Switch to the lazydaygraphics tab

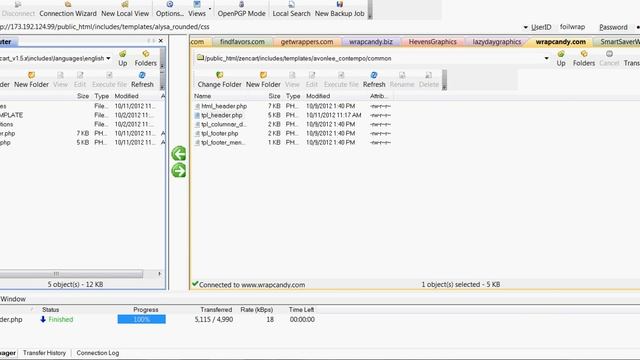[497, 42]
